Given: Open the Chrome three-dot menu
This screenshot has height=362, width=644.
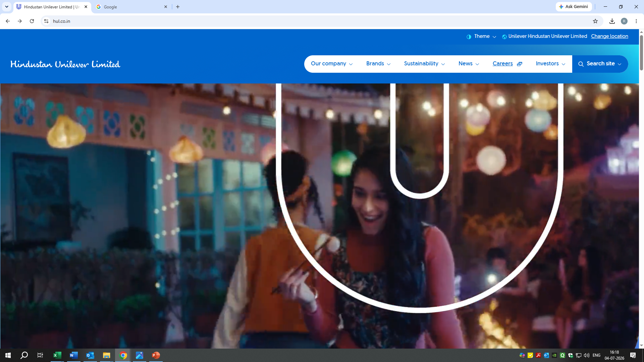Looking at the screenshot, I should click(636, 21).
